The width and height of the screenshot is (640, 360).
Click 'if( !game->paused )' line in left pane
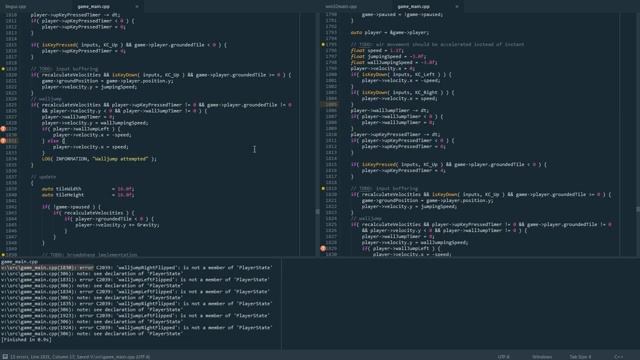pos(71,207)
